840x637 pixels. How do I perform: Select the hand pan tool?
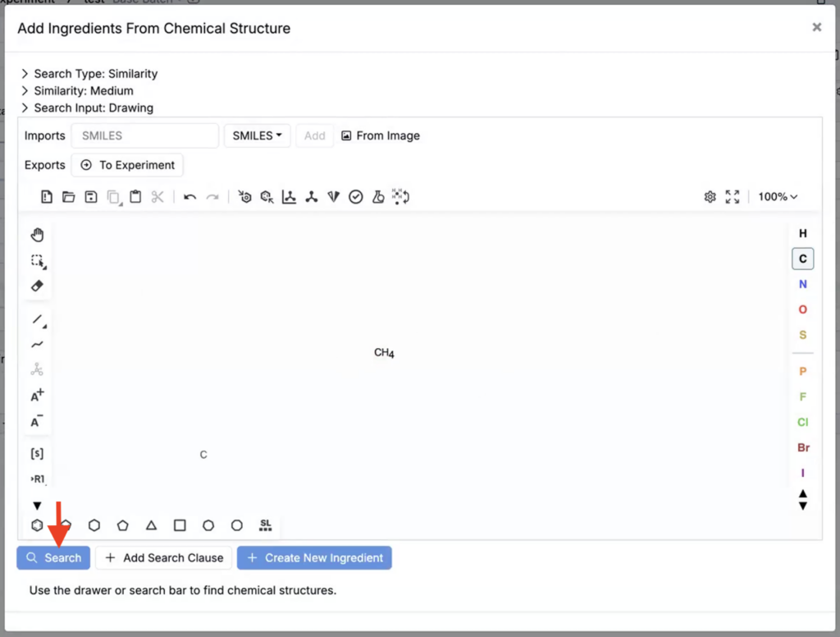click(x=37, y=236)
